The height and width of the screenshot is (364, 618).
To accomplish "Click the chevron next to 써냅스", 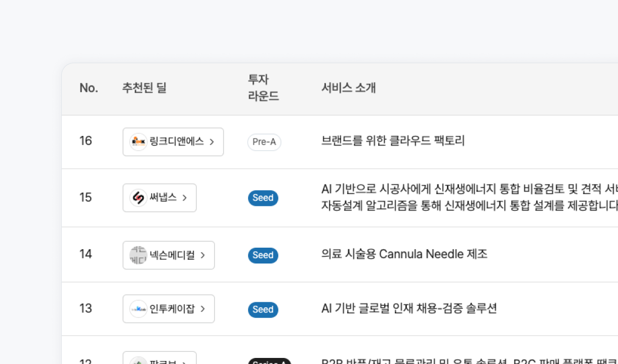I will [x=184, y=198].
